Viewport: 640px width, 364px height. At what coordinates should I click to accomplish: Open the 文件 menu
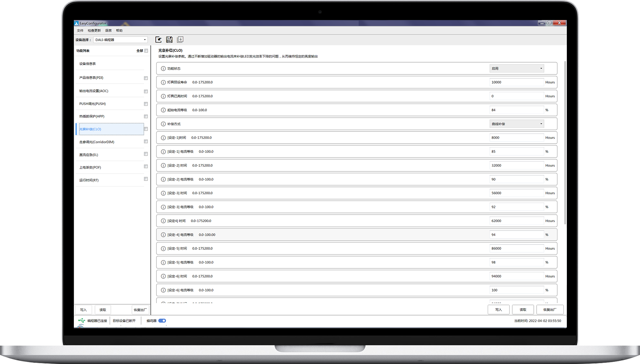coord(80,31)
